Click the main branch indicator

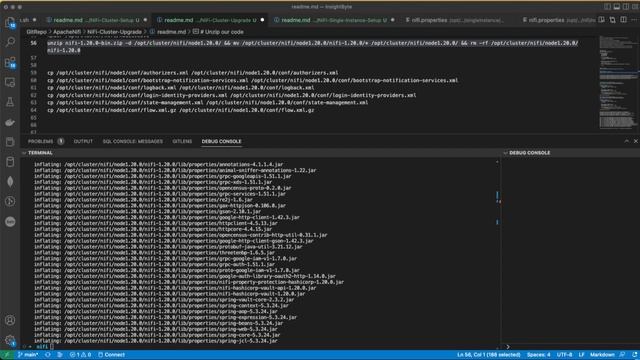(28, 355)
